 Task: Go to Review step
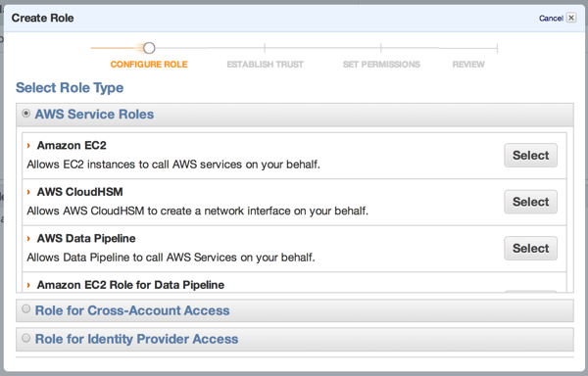coord(468,65)
